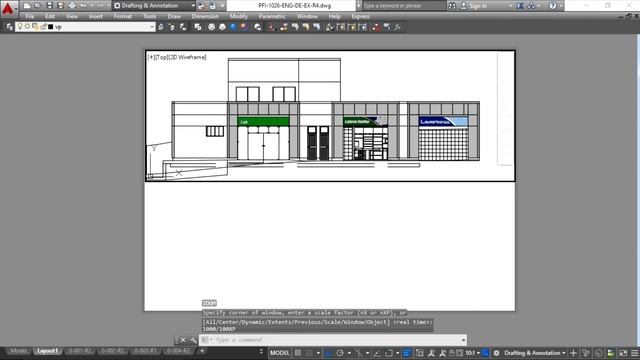Click the green Lab sign in drawing
The image size is (640, 360).
[x=263, y=121]
